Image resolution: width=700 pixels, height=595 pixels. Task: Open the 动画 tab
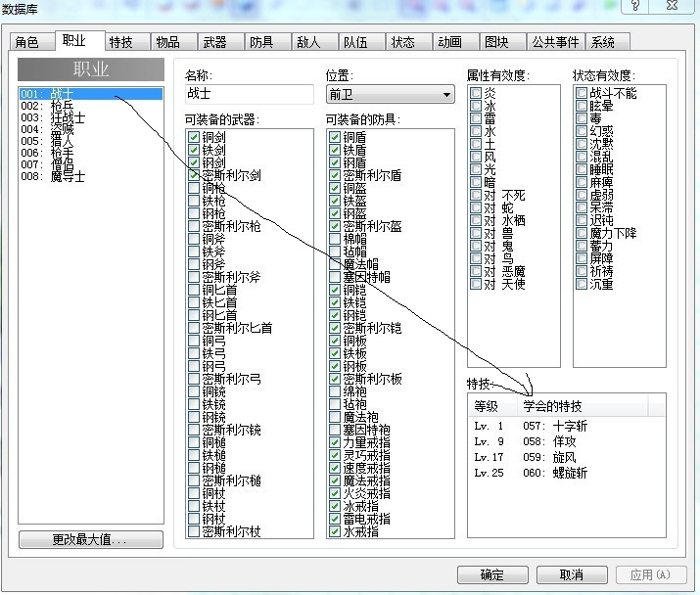(455, 42)
